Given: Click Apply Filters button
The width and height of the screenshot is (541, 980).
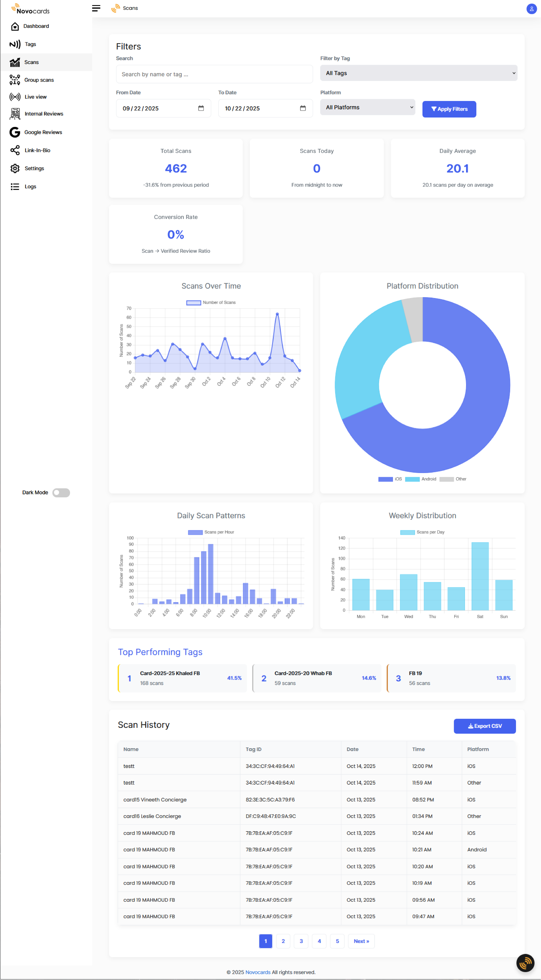Looking at the screenshot, I should point(449,109).
